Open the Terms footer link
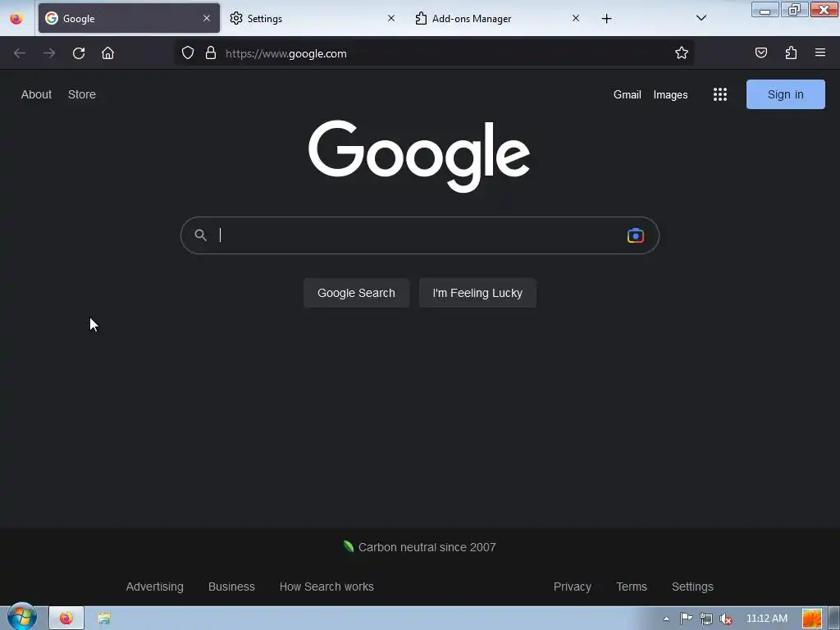840x630 pixels. 632,587
